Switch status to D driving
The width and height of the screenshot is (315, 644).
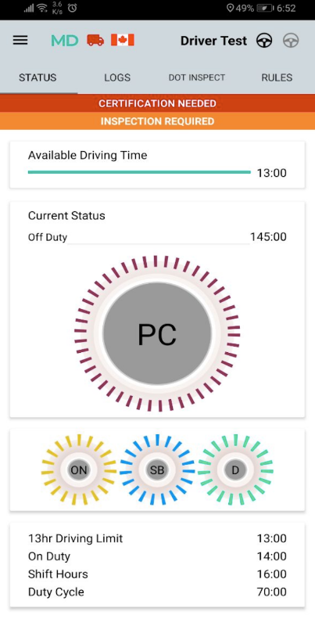[235, 470]
